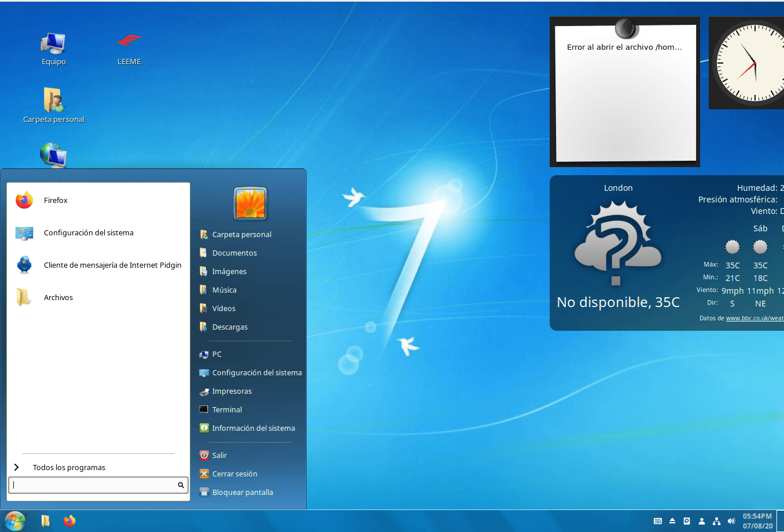784x532 pixels.
Task: Click the user account tray icon
Action: tap(702, 521)
